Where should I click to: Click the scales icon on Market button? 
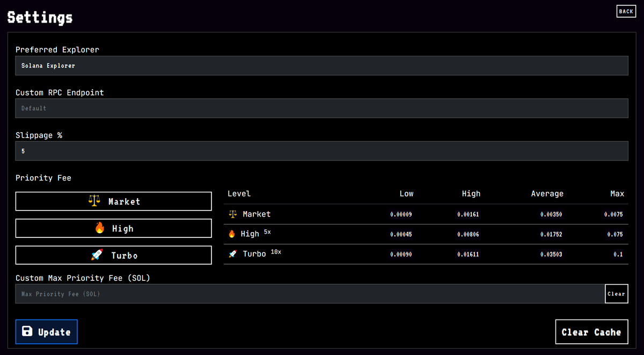tap(94, 201)
